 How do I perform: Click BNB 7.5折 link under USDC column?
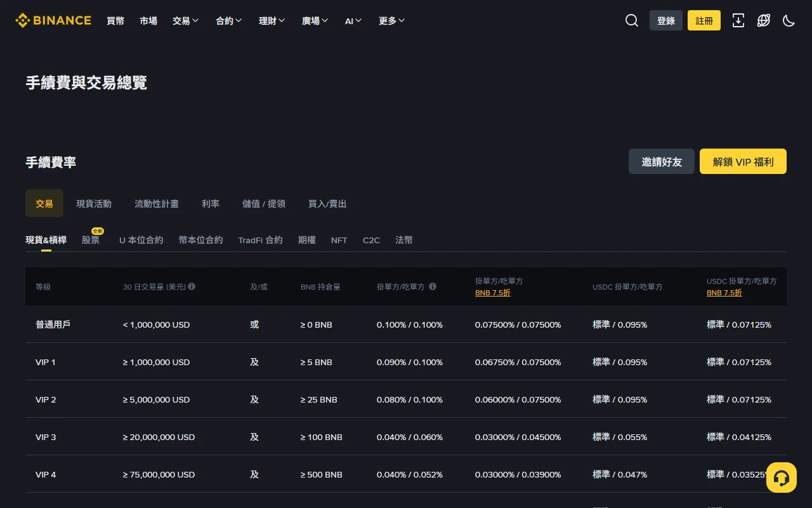click(x=724, y=293)
